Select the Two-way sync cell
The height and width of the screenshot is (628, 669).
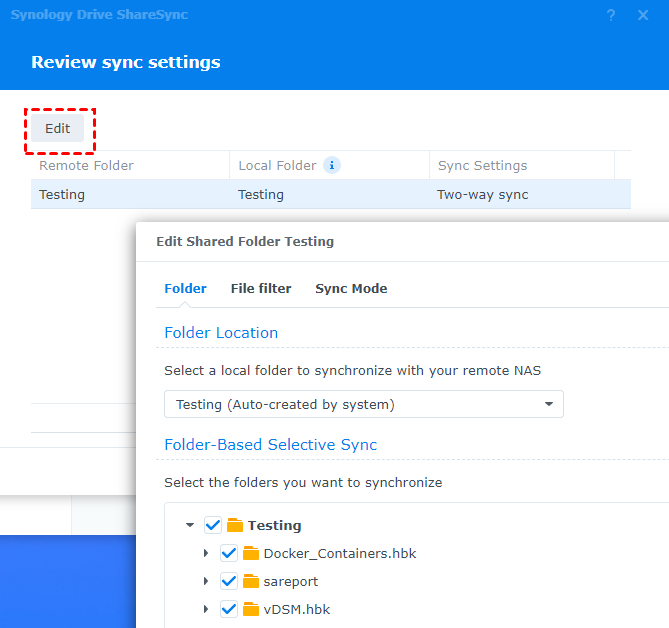pyautogui.click(x=483, y=195)
